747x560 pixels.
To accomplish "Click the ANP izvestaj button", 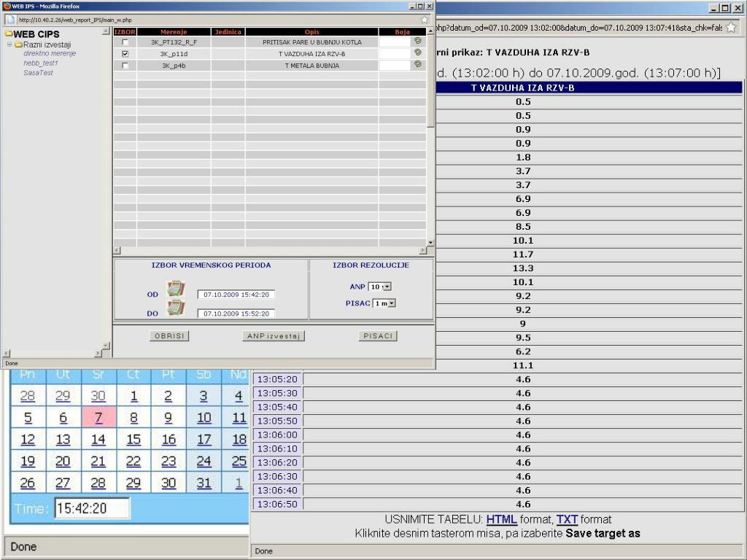I will point(274,335).
